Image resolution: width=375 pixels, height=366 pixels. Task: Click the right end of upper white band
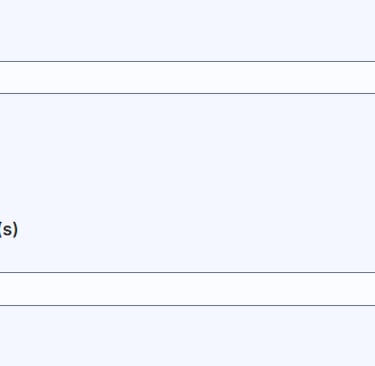[367, 77]
